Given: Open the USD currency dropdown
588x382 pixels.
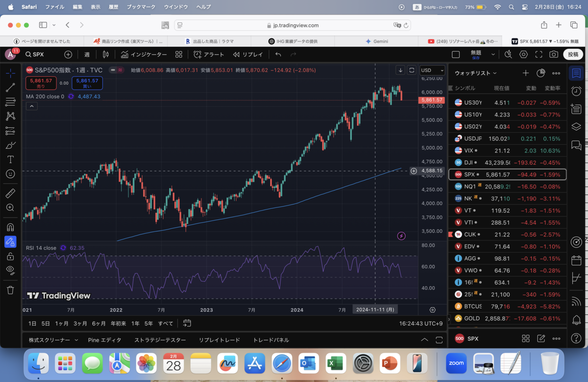Looking at the screenshot, I should 432,71.
